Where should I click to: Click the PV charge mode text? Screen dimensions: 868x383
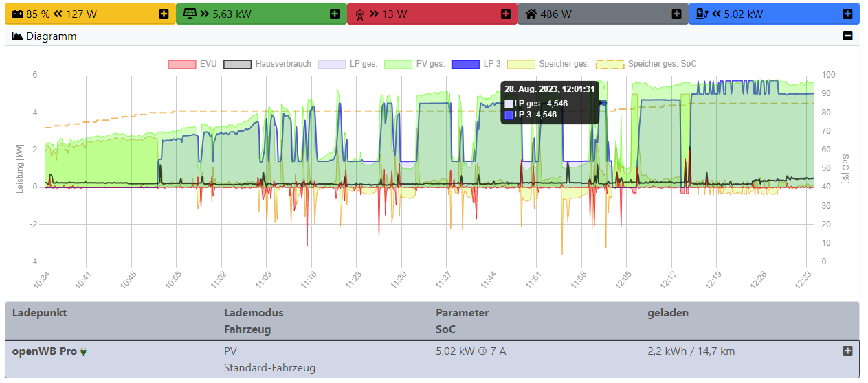click(230, 351)
